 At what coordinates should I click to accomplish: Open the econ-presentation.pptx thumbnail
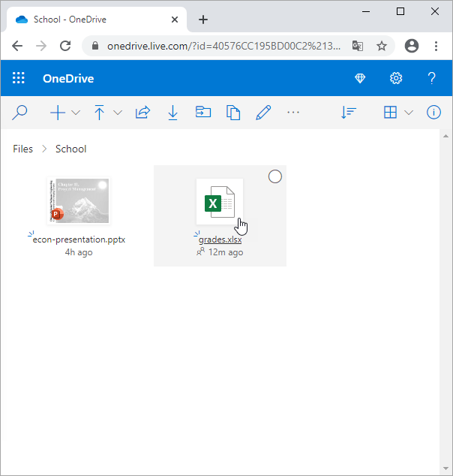pyautogui.click(x=79, y=200)
